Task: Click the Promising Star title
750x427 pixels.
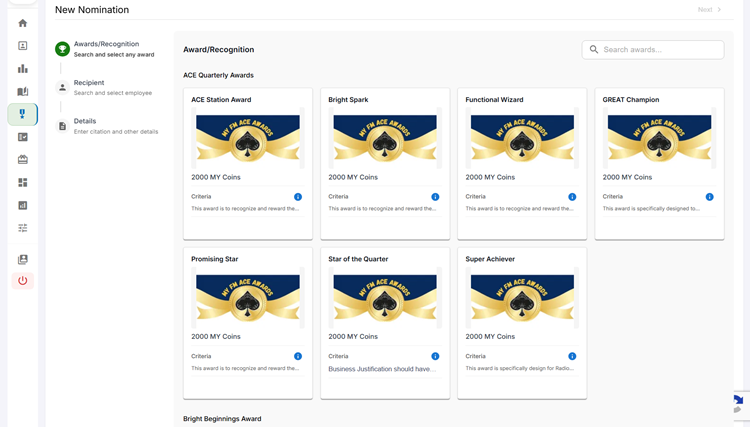Action: tap(215, 259)
